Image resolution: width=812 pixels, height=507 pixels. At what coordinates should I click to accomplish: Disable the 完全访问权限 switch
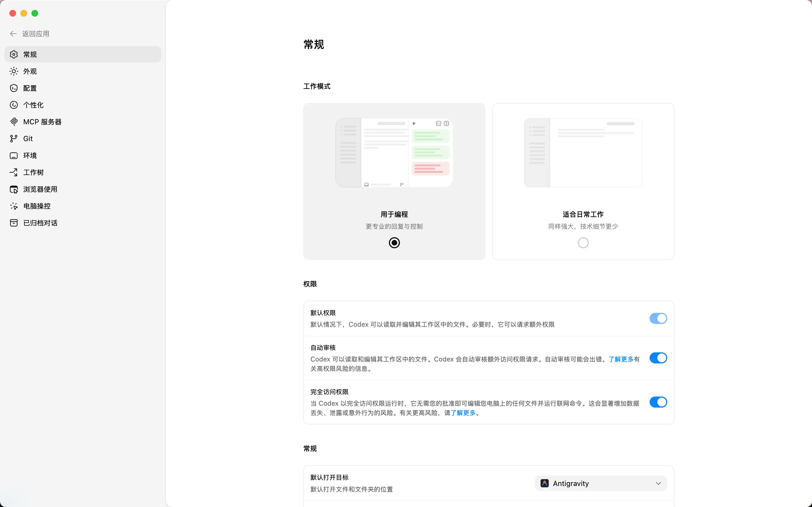[658, 402]
